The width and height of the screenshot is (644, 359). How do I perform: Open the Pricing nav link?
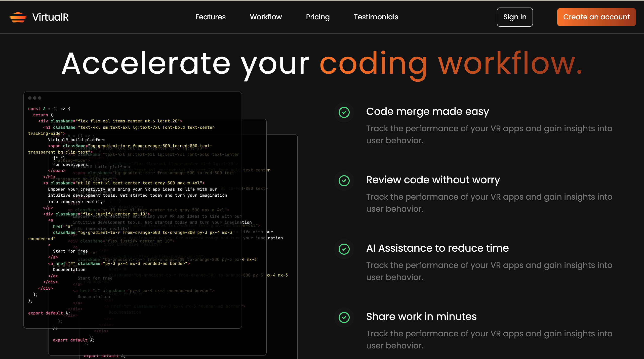[x=317, y=17]
